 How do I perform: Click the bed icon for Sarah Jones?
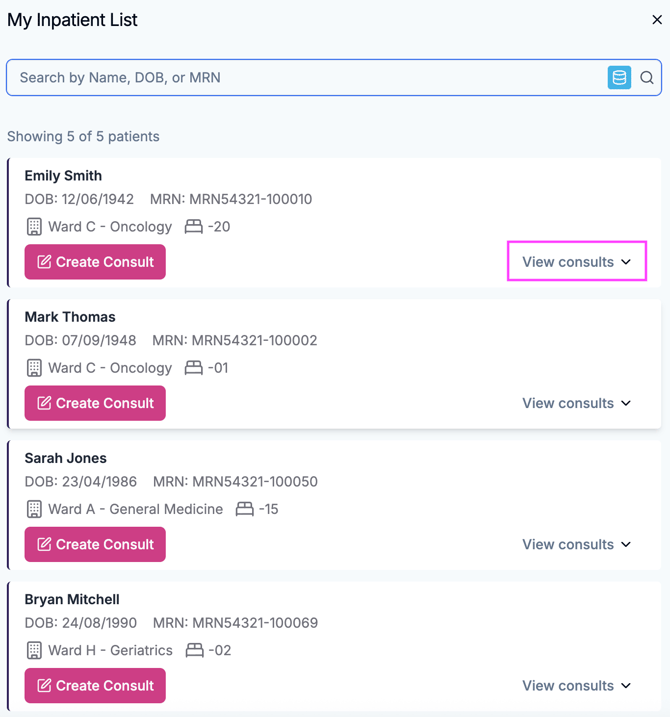pyautogui.click(x=244, y=509)
